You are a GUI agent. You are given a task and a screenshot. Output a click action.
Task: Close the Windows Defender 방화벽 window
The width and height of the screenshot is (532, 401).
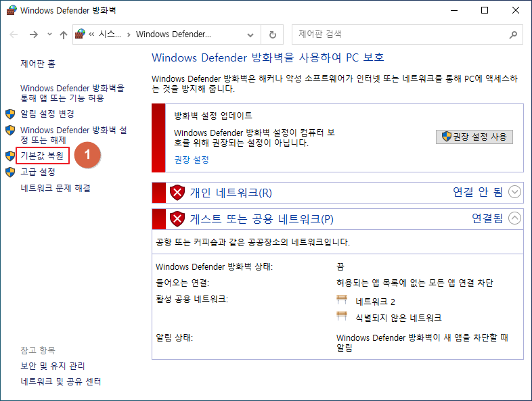[515, 10]
